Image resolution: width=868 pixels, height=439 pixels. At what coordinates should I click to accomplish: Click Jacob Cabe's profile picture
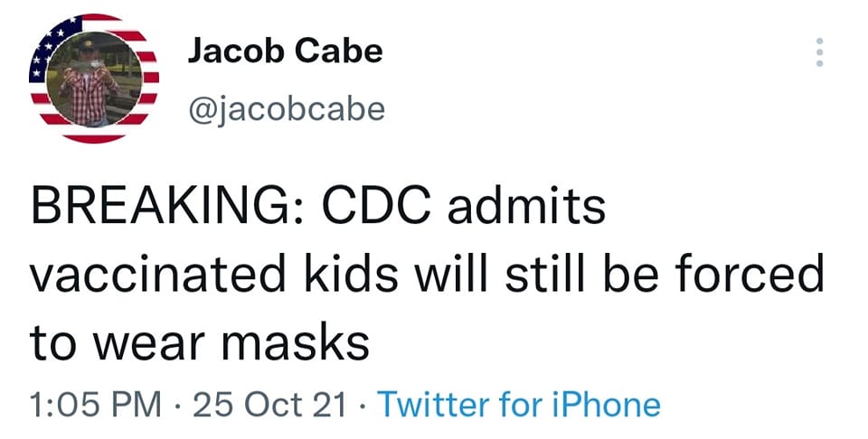pos(94,78)
